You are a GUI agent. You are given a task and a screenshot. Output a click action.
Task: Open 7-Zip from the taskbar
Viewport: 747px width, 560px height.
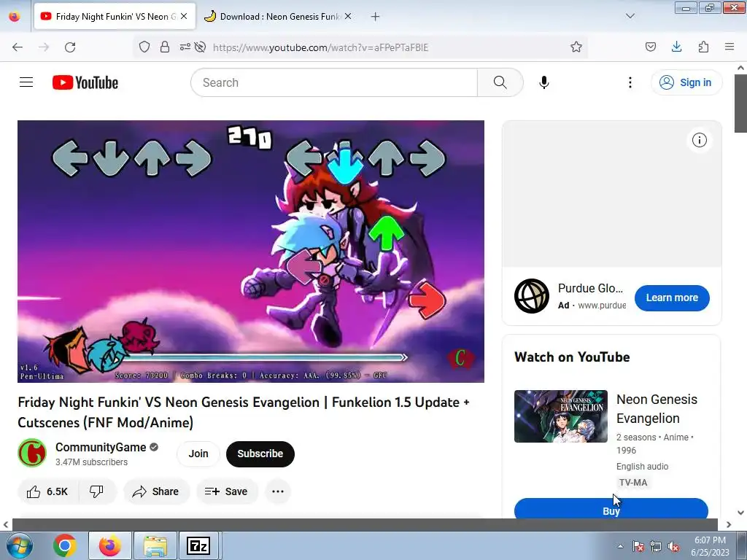point(198,545)
